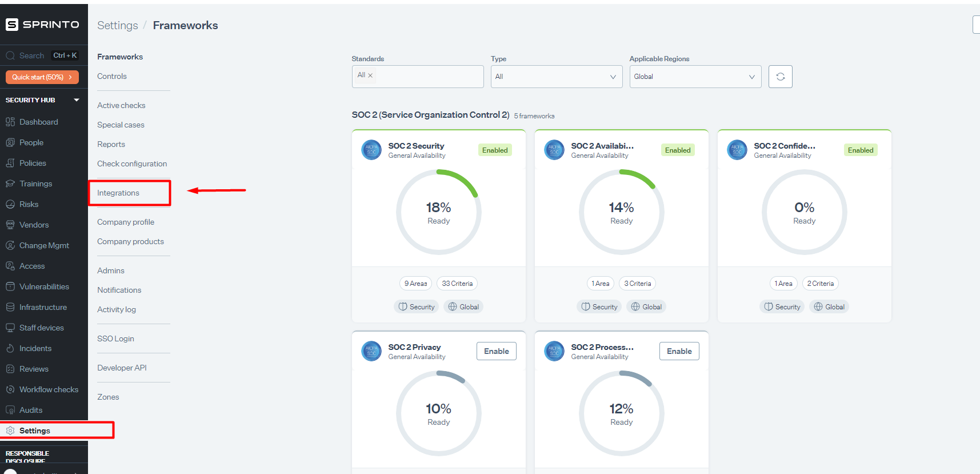This screenshot has height=474, width=980.
Task: Enable the SOC 2 Privacy framework
Action: (x=496, y=351)
